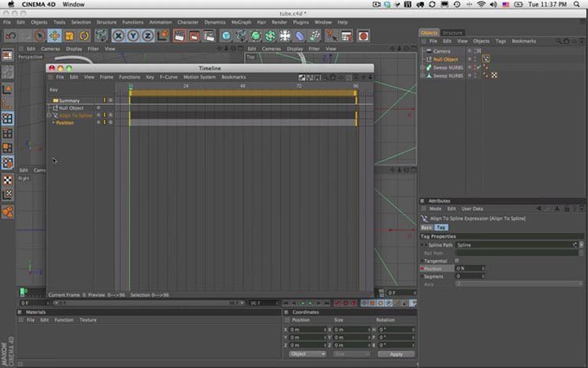
Task: Open the array/modeling objects icon
Action: pyautogui.click(x=271, y=36)
